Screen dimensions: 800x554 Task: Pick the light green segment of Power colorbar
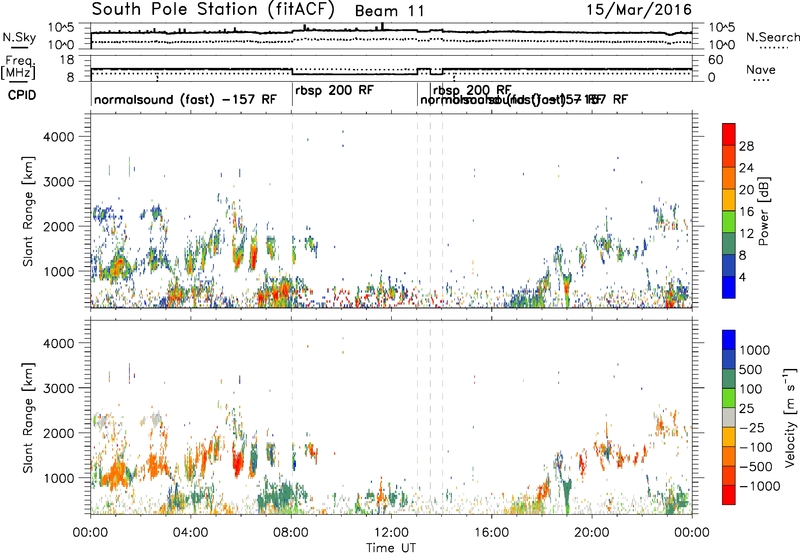pos(729,222)
